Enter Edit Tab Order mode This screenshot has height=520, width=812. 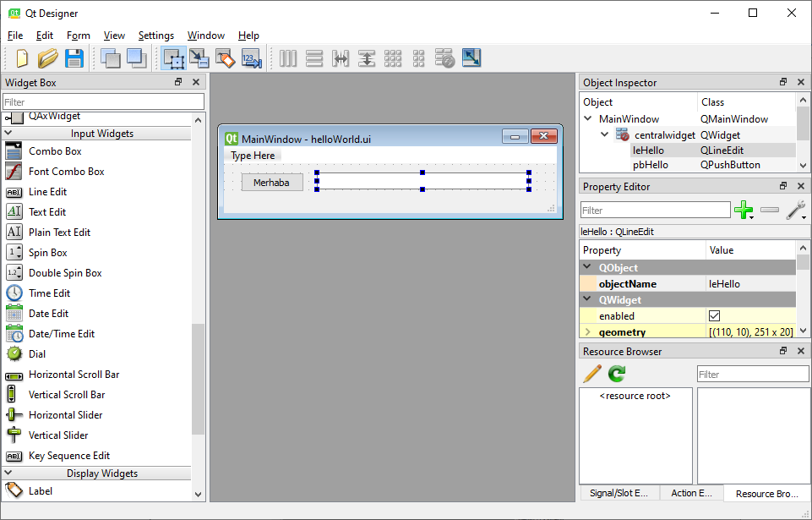[x=251, y=58]
